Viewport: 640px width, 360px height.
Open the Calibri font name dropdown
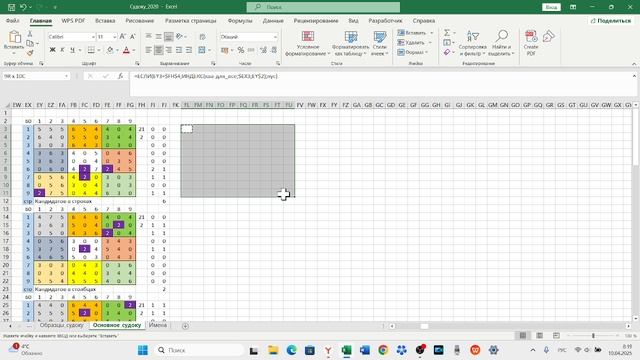tap(93, 37)
